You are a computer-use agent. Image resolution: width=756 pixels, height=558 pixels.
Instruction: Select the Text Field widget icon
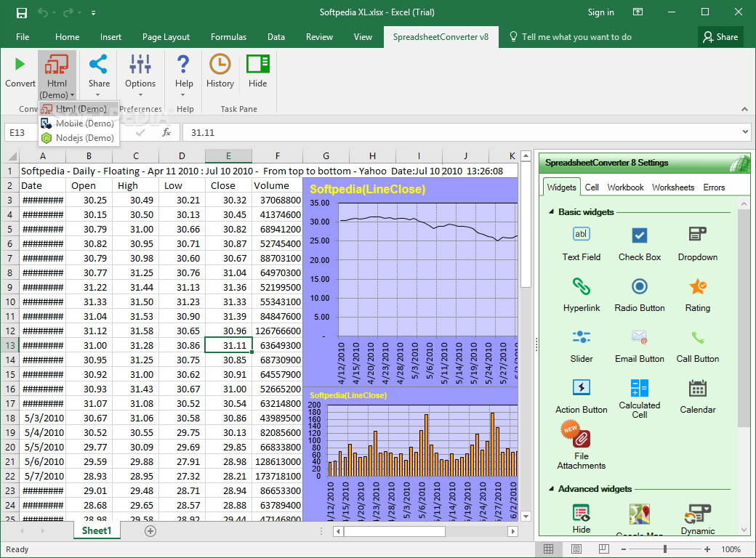pyautogui.click(x=581, y=235)
